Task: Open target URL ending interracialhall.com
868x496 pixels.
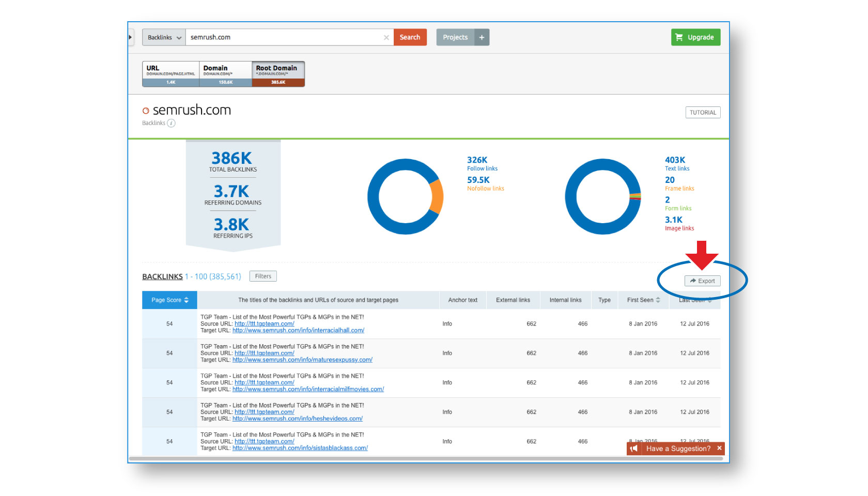Action: click(298, 331)
